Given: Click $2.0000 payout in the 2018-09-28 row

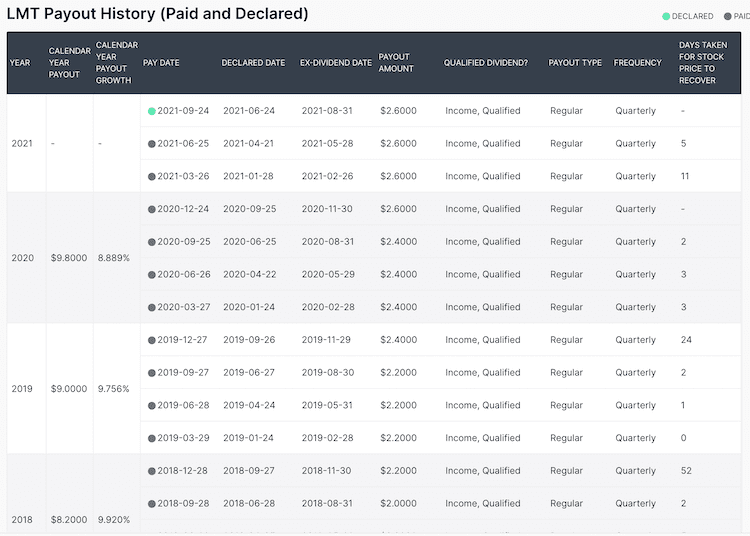Looking at the screenshot, I should pos(398,503).
